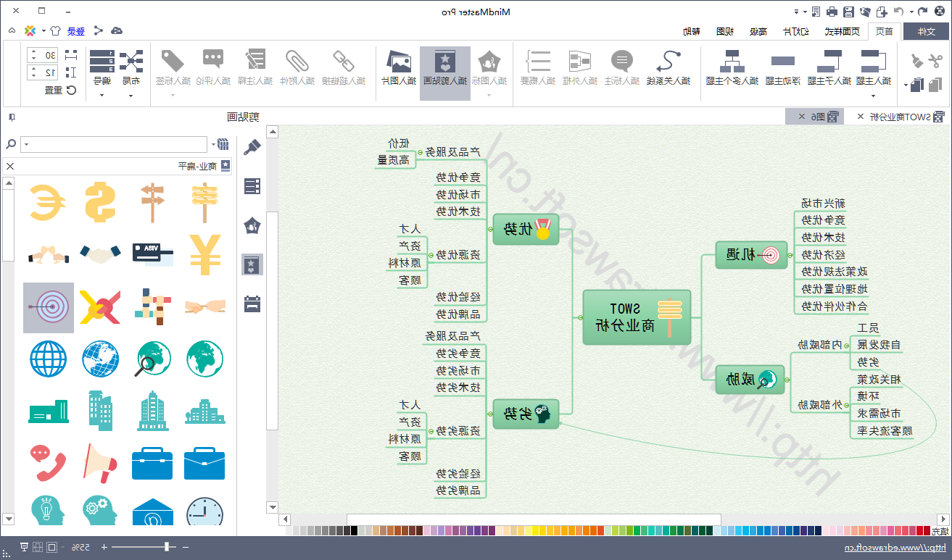
Task: Toggle the clipart panel pin icon
Action: 12,117
